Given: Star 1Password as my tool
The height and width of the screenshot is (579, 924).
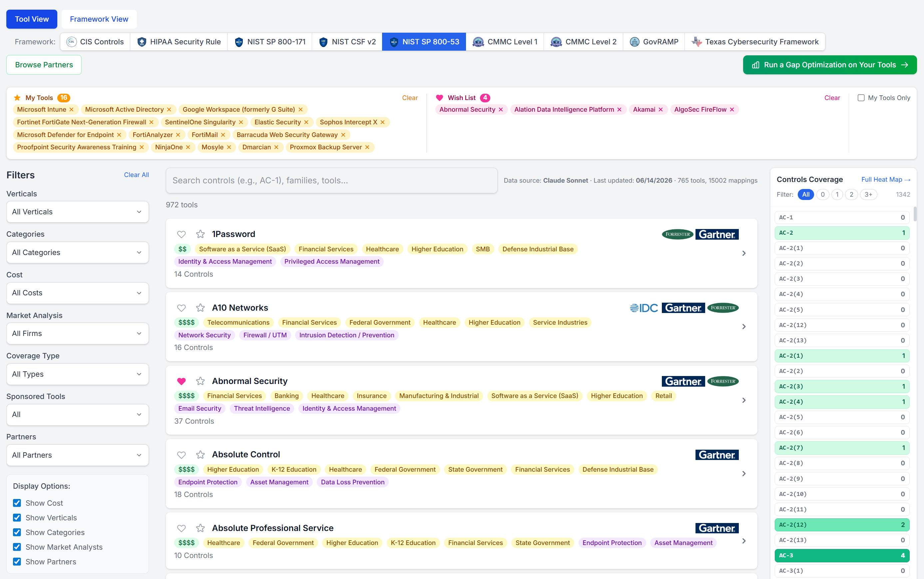Looking at the screenshot, I should (200, 234).
